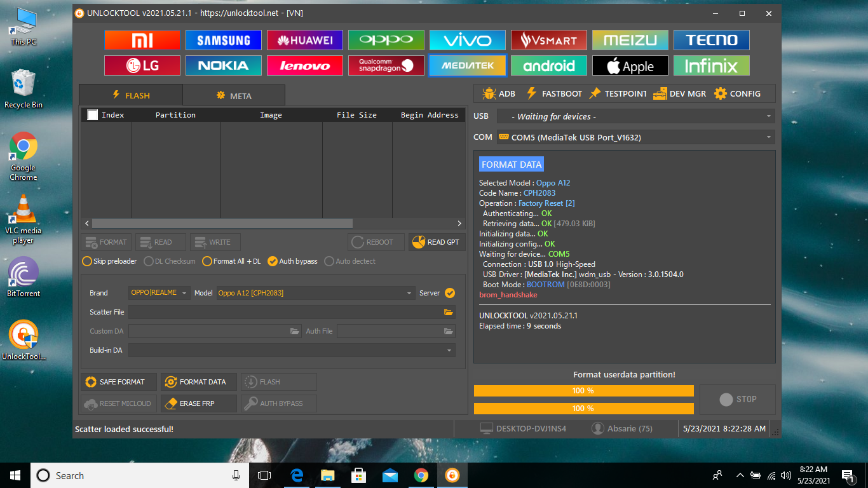Click the REBOOT button
868x488 pixels.
[x=376, y=242]
